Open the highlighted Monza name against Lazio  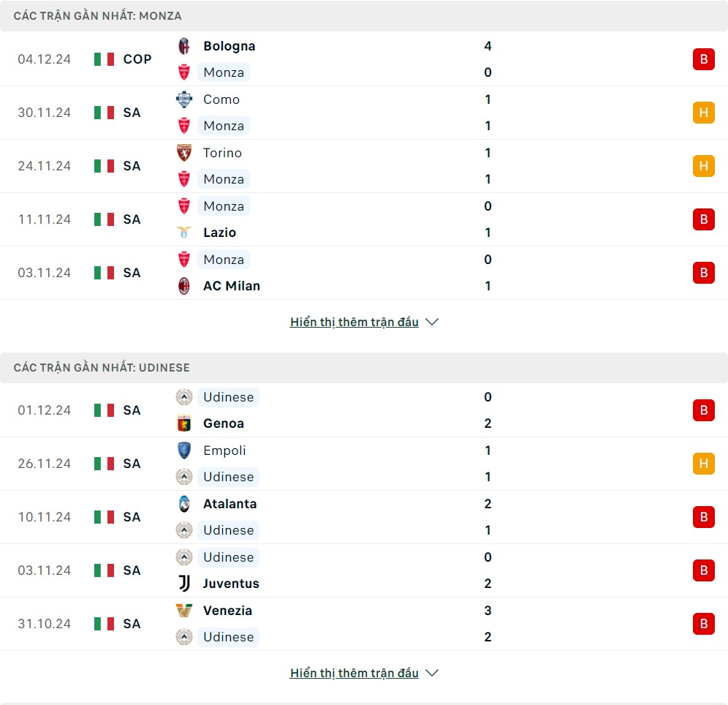click(x=224, y=206)
